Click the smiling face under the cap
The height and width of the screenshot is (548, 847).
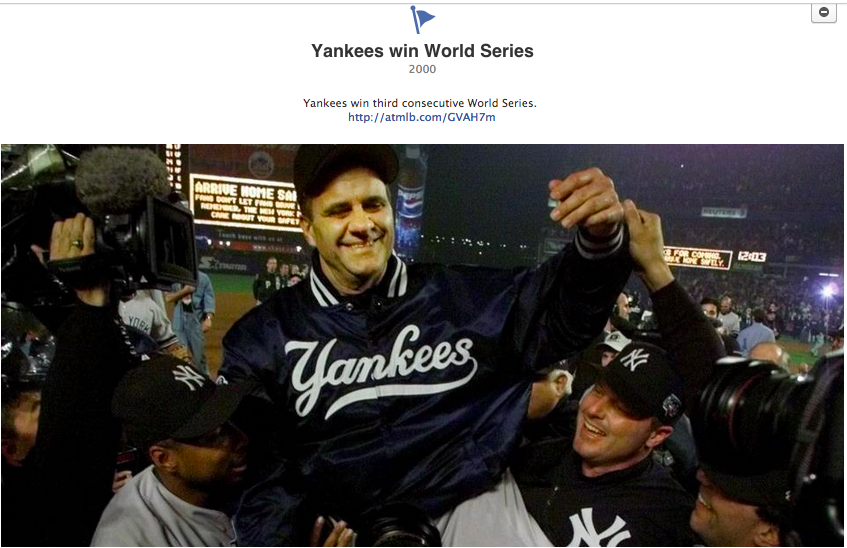[348, 224]
